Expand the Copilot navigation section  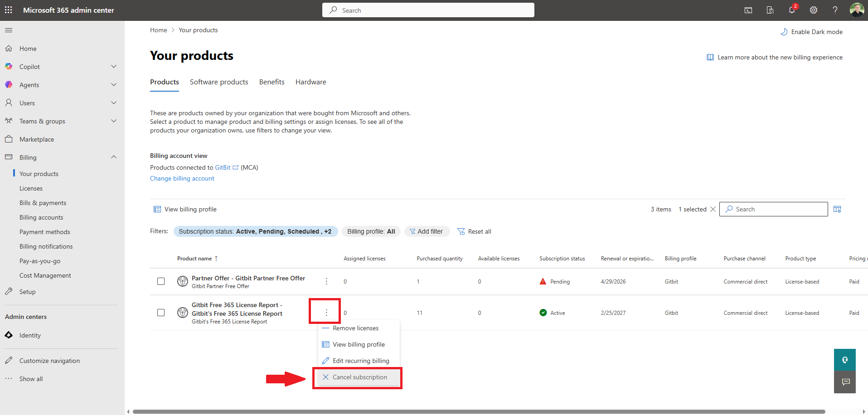[x=114, y=67]
